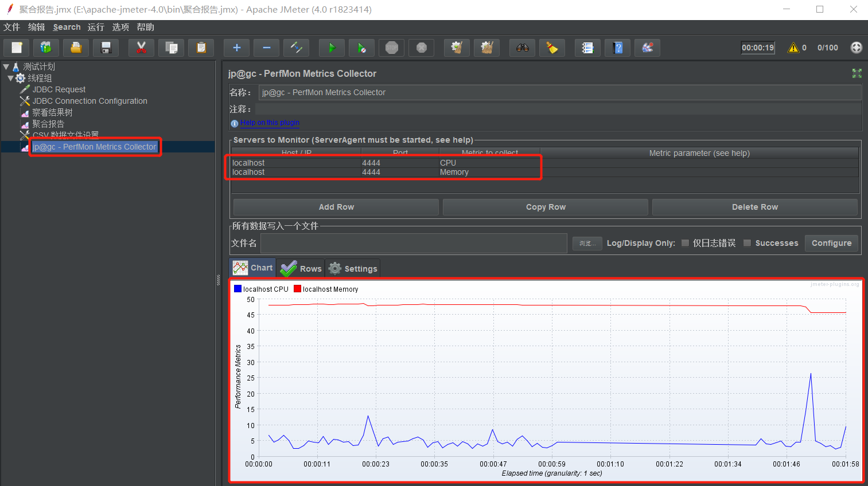Screen dimensions: 868x486
Task: Click the Configure button
Action: pyautogui.click(x=831, y=243)
